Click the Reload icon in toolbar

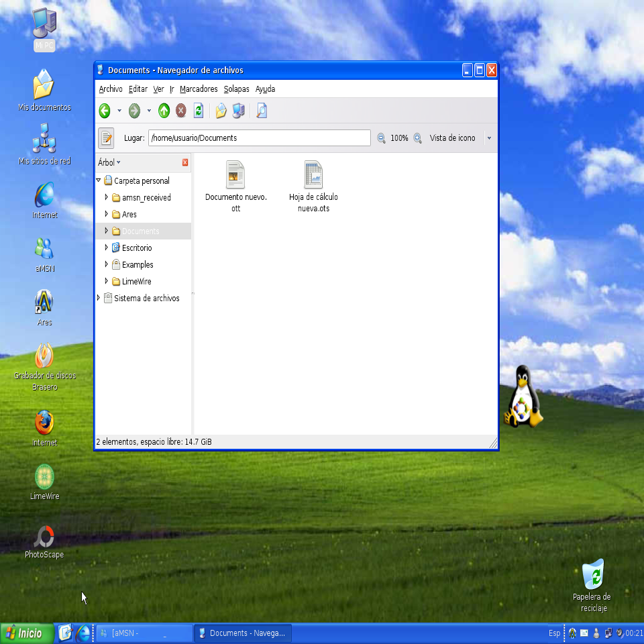(x=199, y=111)
